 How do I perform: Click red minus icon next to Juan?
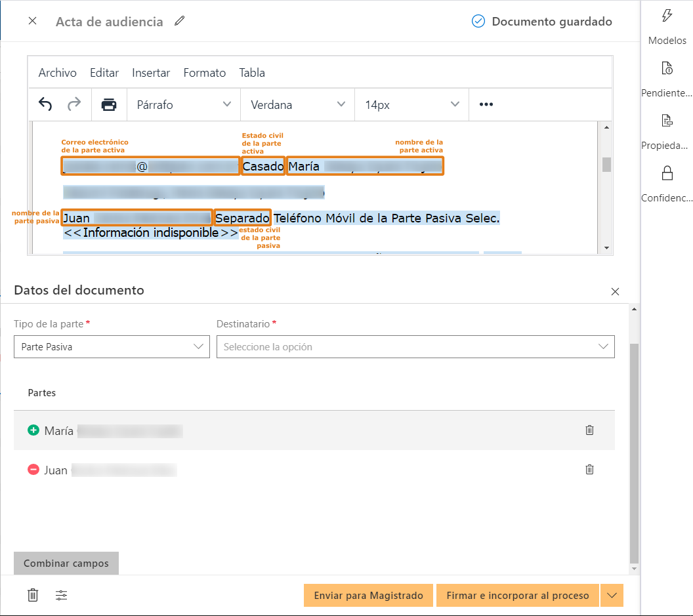click(33, 469)
